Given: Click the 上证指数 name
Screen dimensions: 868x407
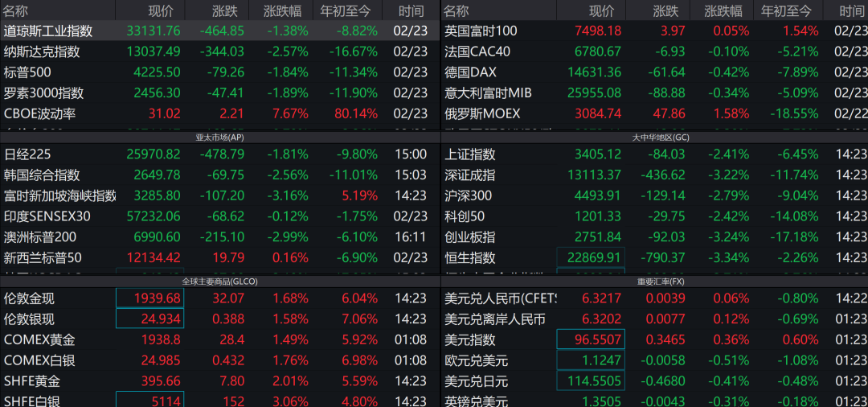Looking at the screenshot, I should 470,154.
